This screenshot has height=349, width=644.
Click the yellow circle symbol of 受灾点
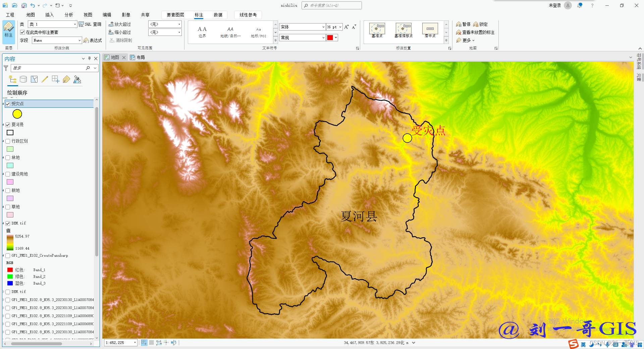17,114
